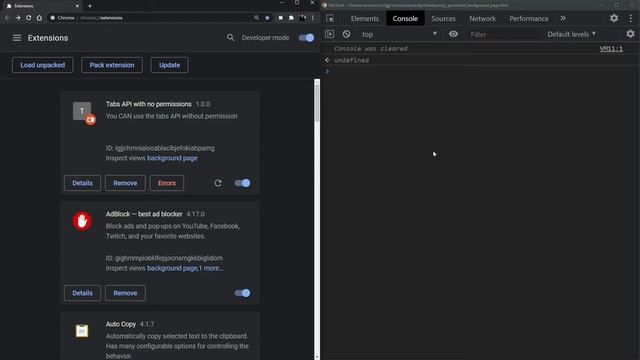Open DevTools settings gear
640x360 pixels.
614,18
